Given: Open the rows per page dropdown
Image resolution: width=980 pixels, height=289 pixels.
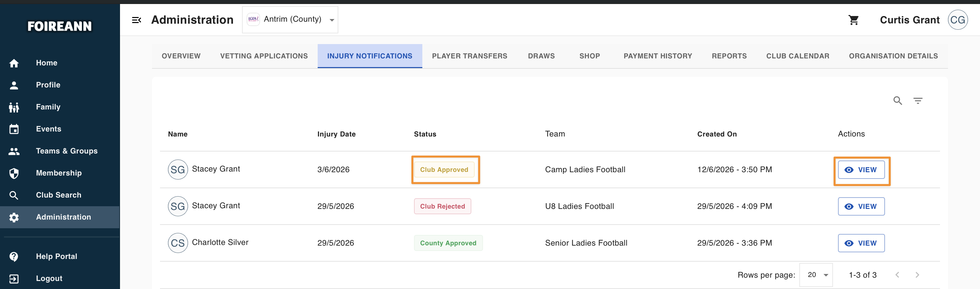Looking at the screenshot, I should click(816, 275).
